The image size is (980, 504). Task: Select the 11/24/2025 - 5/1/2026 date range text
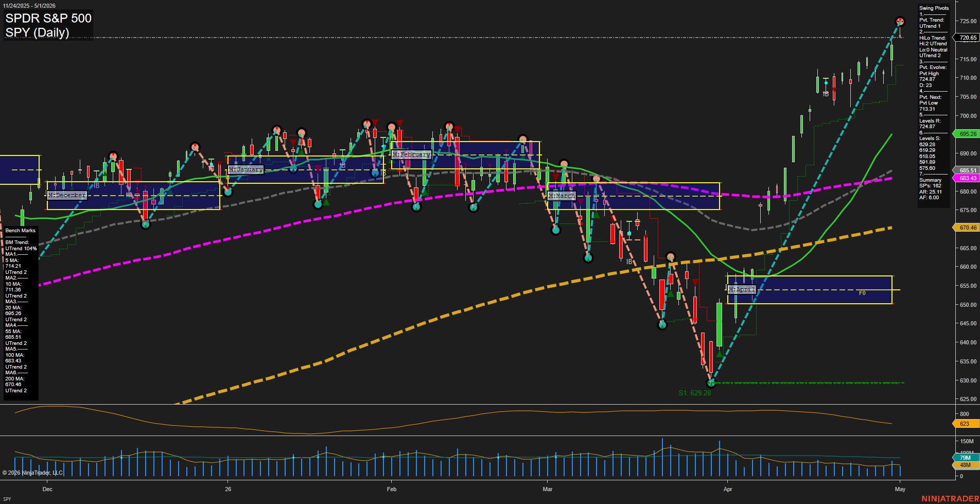click(29, 6)
